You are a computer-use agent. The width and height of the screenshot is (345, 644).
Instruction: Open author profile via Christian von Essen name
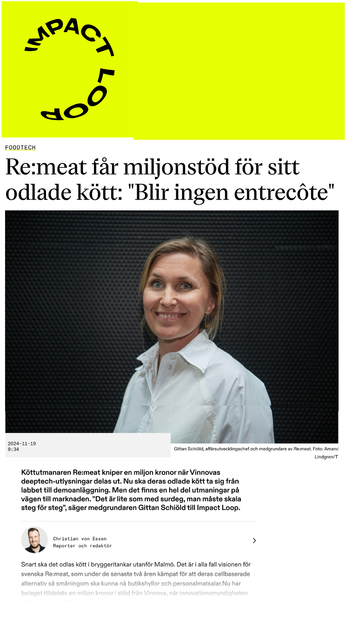point(80,538)
